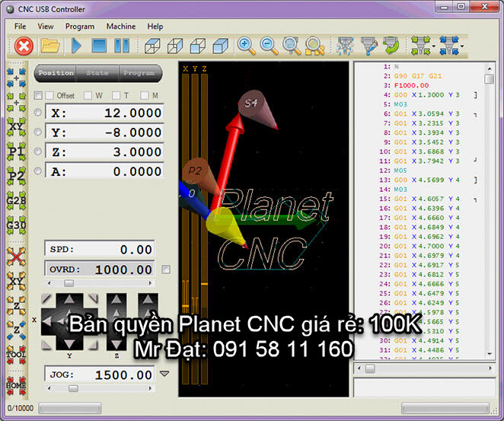Select the A axis radio button
This screenshot has height=421, width=504.
37,171
